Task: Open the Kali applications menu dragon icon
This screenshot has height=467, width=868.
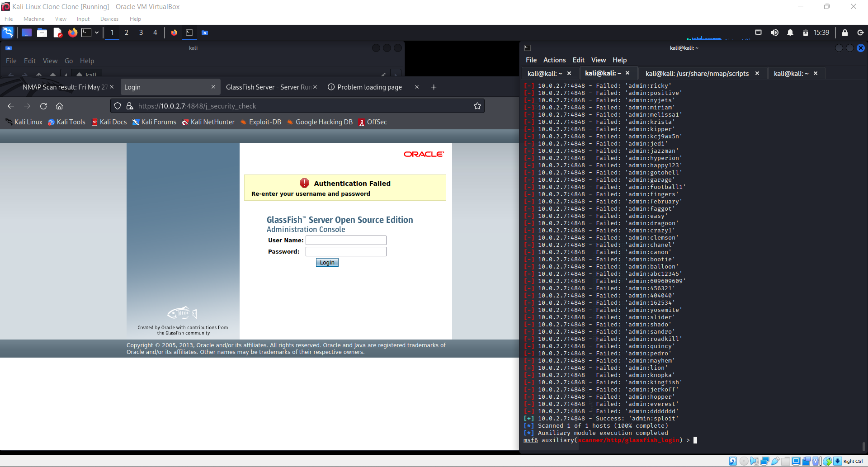Action: point(8,33)
